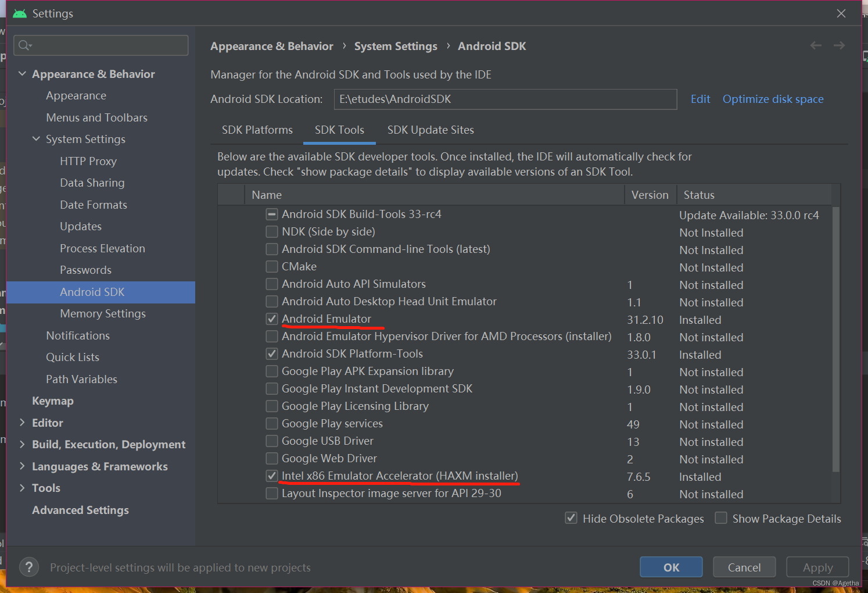Expand the Tools section
Viewport: 868px width, 593px height.
tap(22, 488)
